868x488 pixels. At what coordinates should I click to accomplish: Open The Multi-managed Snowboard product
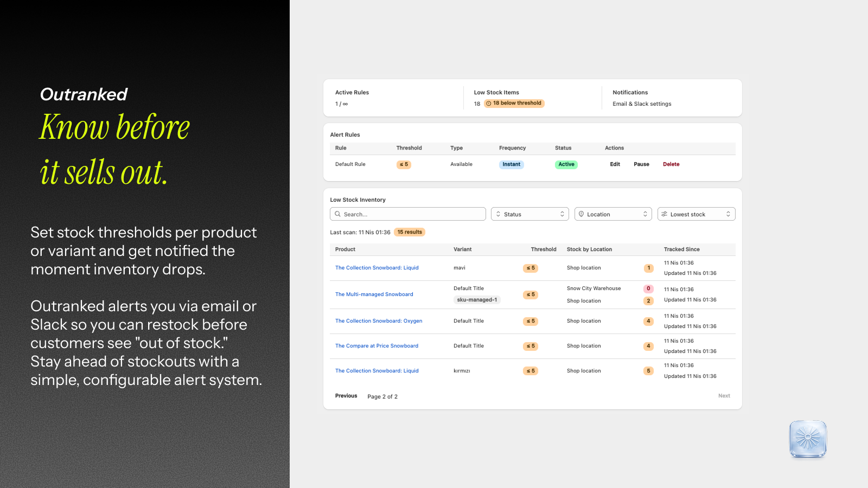[x=374, y=294]
